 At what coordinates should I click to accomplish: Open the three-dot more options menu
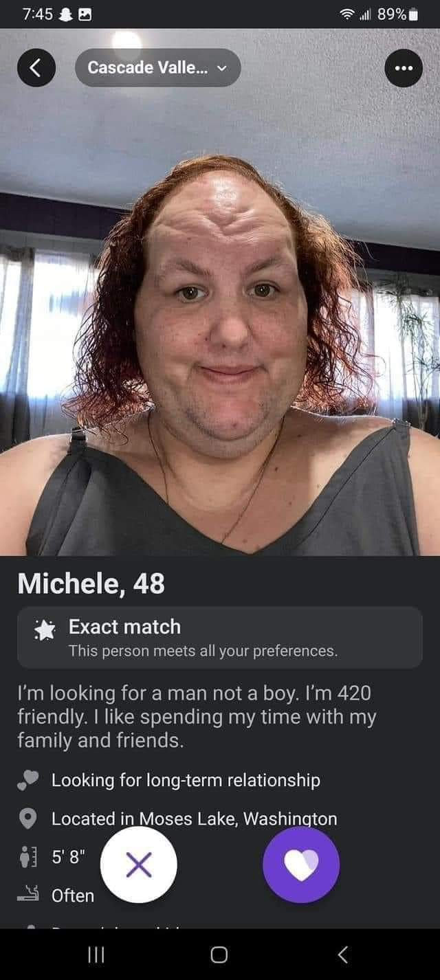[404, 68]
